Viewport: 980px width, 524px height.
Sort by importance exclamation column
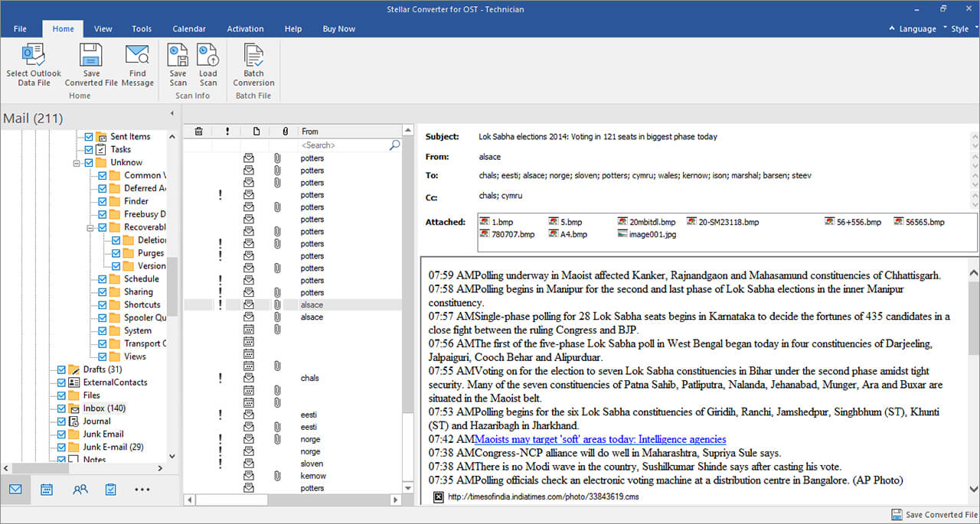[227, 132]
